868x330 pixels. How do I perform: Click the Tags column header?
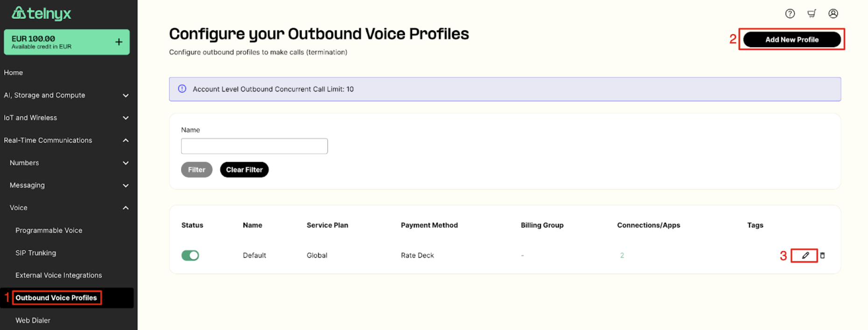click(755, 225)
